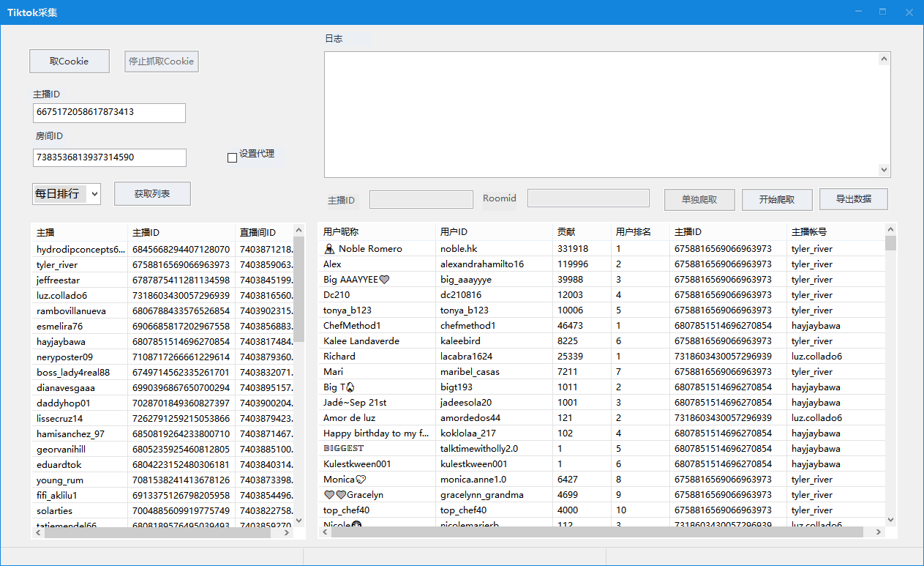Click the user table's vertical scroll-down arrow

tap(890, 520)
